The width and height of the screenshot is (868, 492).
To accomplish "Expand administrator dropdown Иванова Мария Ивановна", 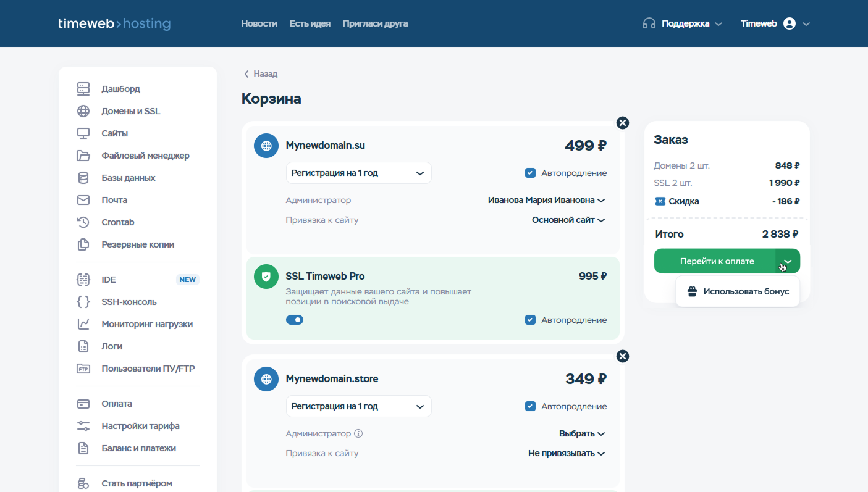I will point(546,200).
